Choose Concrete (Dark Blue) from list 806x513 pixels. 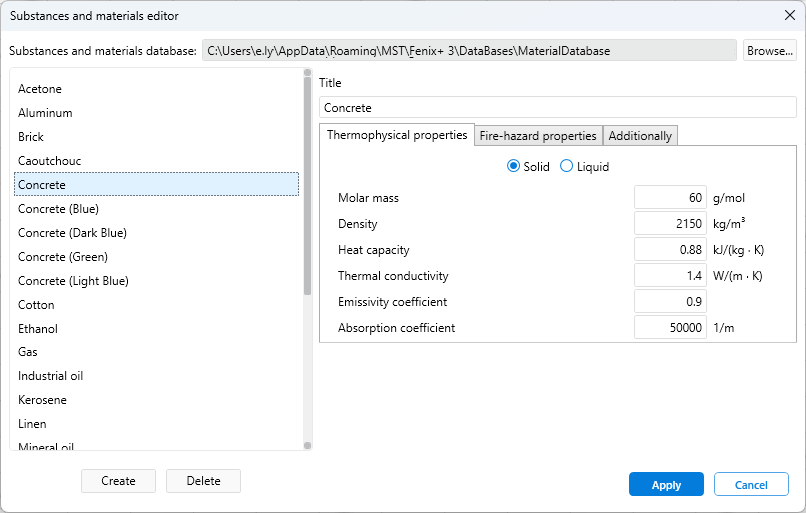[72, 233]
